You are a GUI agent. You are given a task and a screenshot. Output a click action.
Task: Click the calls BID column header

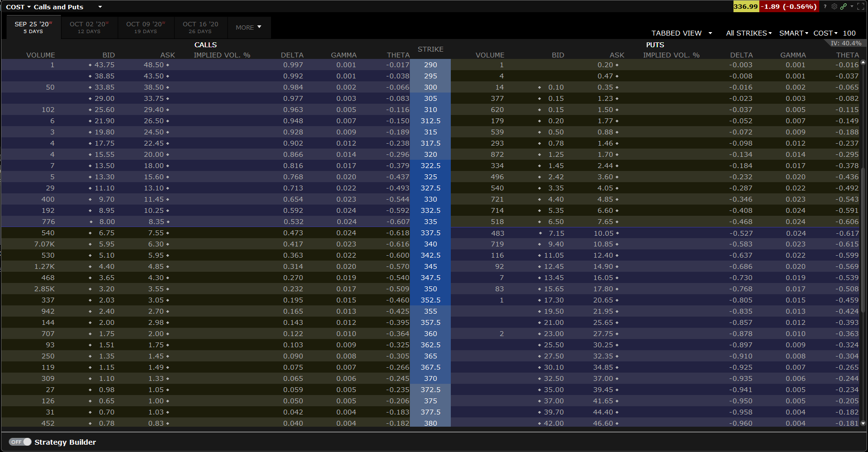tap(109, 55)
